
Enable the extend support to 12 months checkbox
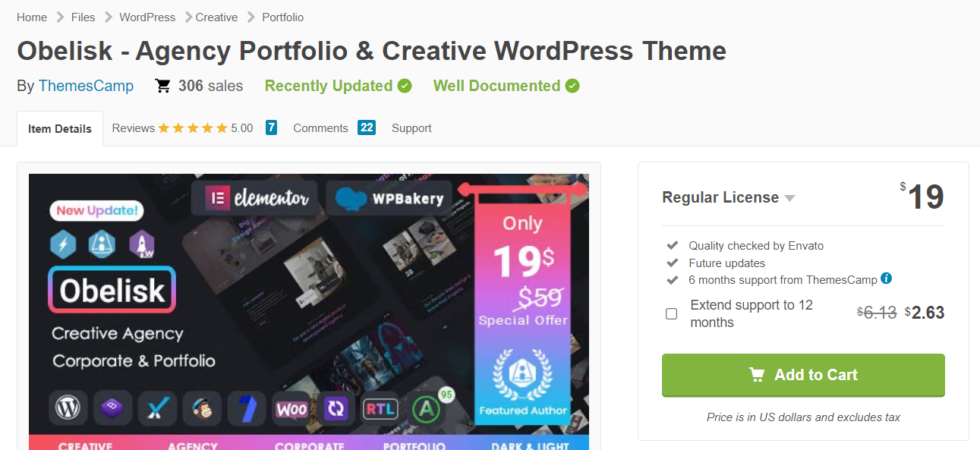[671, 313]
